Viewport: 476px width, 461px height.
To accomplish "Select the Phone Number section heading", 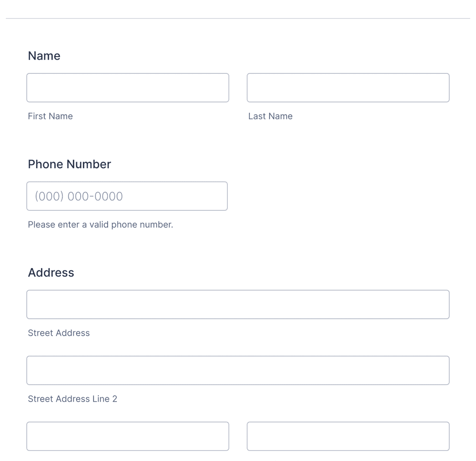I will 69,164.
